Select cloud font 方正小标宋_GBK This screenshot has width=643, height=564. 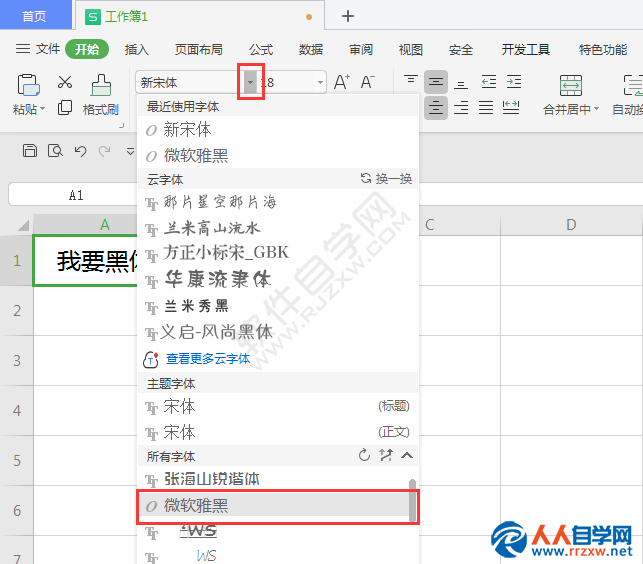(278, 253)
